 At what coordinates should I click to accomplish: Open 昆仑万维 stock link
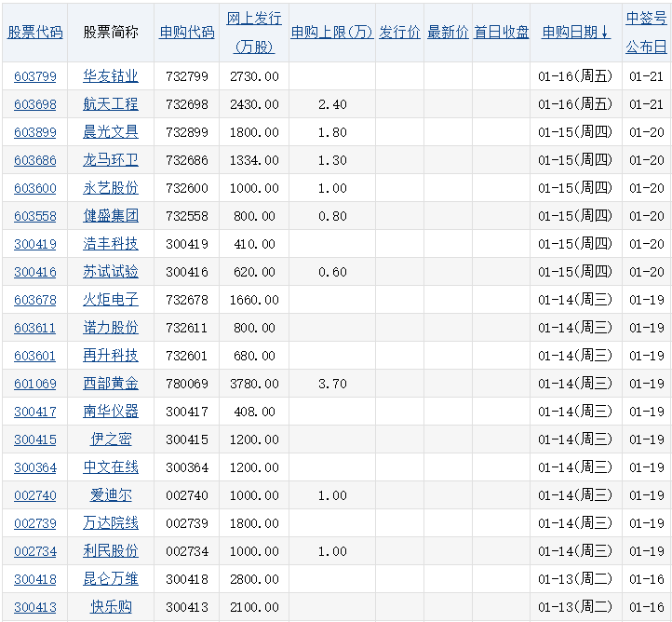111,579
